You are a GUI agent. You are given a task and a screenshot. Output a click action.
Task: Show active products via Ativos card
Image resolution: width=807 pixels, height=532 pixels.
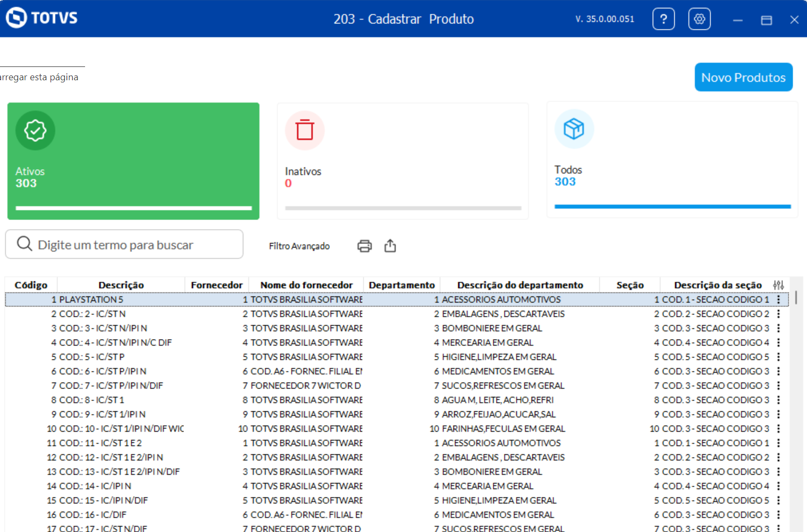[133, 161]
